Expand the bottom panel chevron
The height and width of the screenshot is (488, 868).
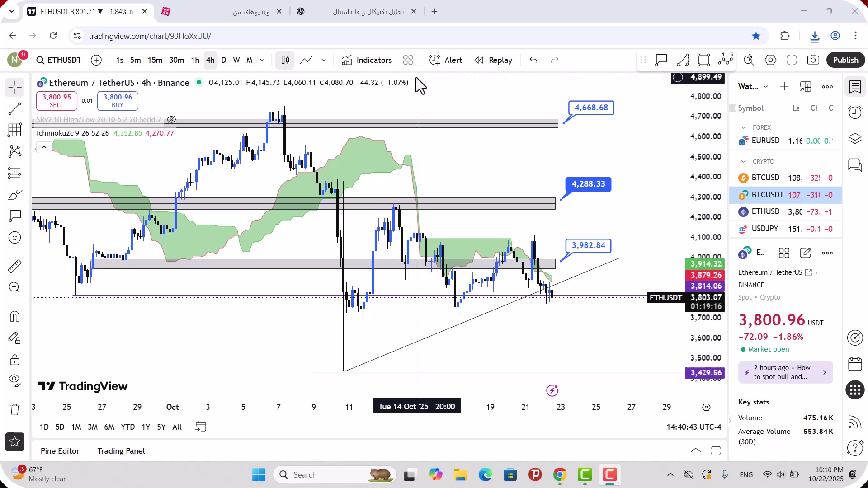696,451
